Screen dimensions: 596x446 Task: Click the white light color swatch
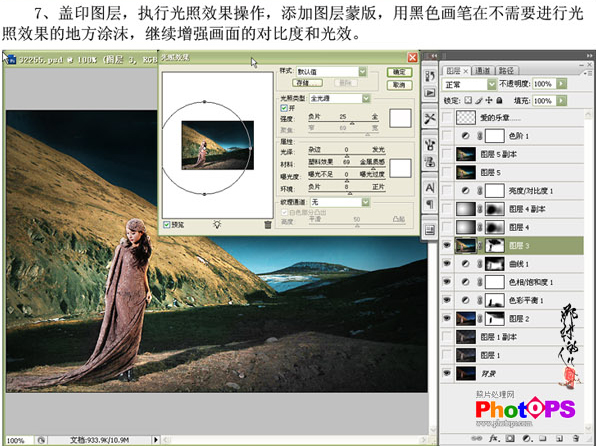[400, 118]
